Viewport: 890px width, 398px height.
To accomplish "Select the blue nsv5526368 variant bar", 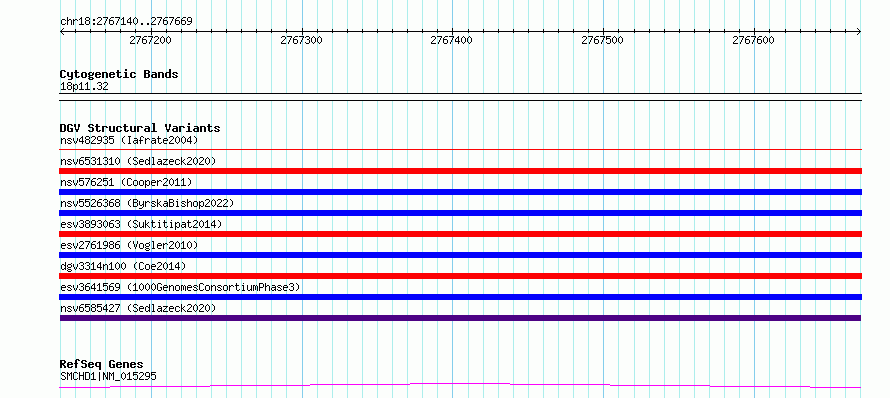I will coord(460,213).
